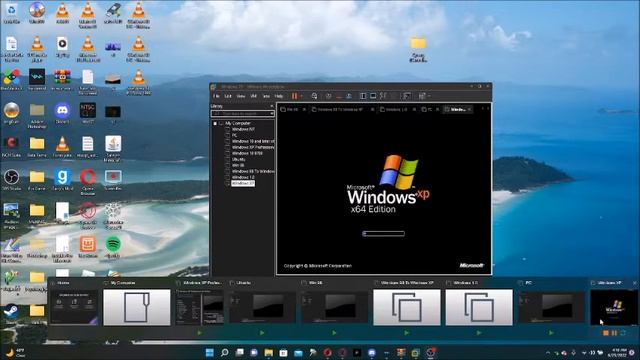
Task: Select the Garry's Mod desktop icon
Action: point(62,180)
